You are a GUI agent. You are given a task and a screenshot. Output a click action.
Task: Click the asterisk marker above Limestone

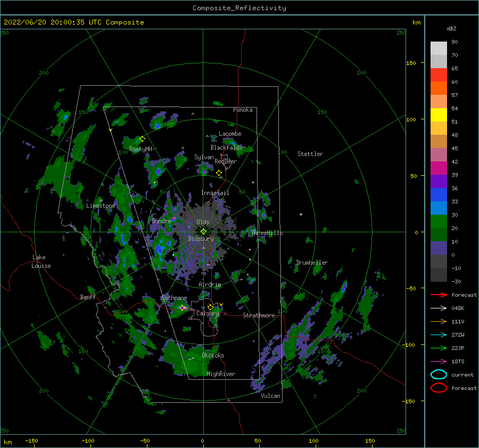coord(101,201)
